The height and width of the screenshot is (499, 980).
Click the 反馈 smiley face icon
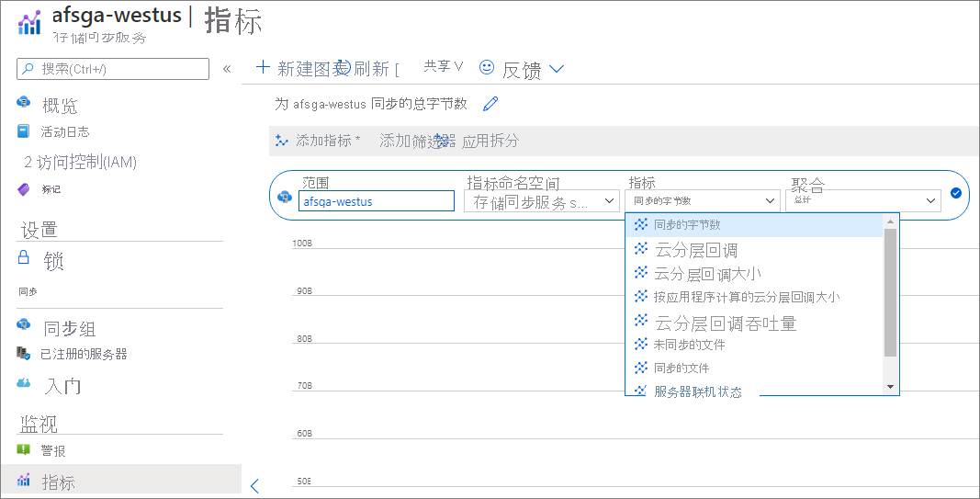pos(487,67)
